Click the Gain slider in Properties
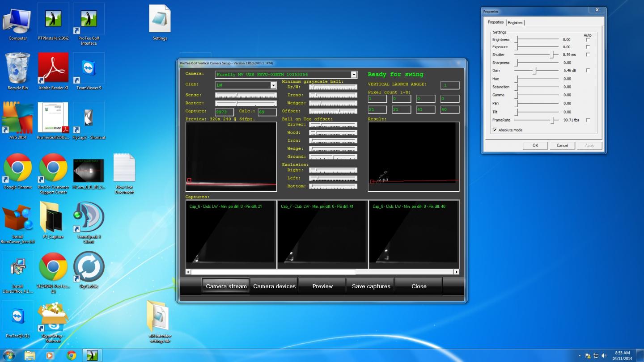Viewport: 644px width, 362px height. pyautogui.click(x=537, y=71)
